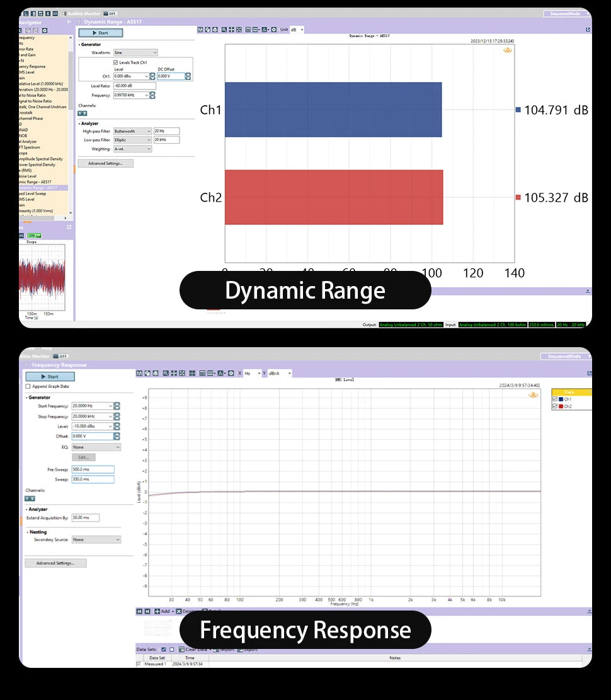
Task: Open the Secondary Source dropdown
Action: coord(96,540)
